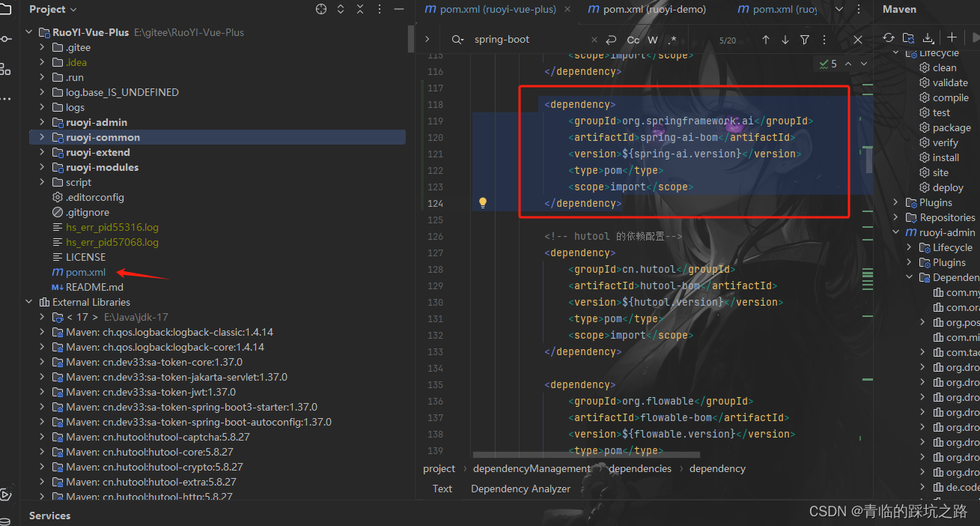The width and height of the screenshot is (980, 526).
Task: Toggle regex .* mode in search
Action: click(671, 39)
